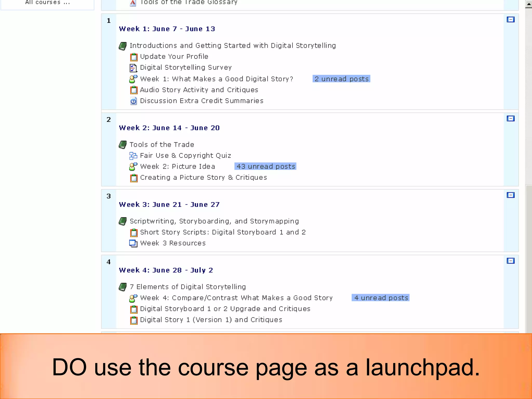The width and height of the screenshot is (532, 399).
Task: Click forum icon beside Week 2: Picture Idea
Action: pos(133,167)
